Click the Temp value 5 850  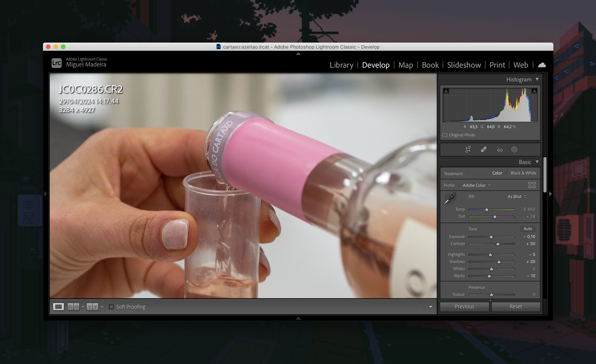coord(529,209)
